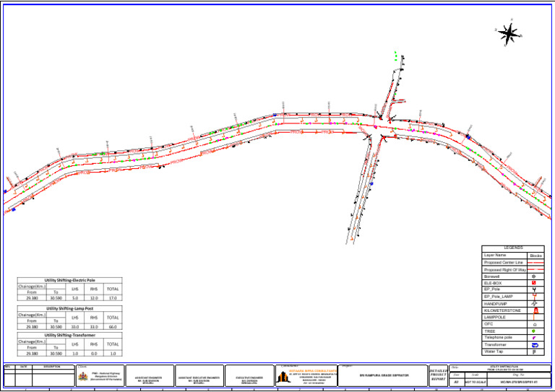The width and height of the screenshot is (555, 392).
Task: Click the 'DETAILED PROJECT REPORT' title block cell
Action: pos(438,375)
